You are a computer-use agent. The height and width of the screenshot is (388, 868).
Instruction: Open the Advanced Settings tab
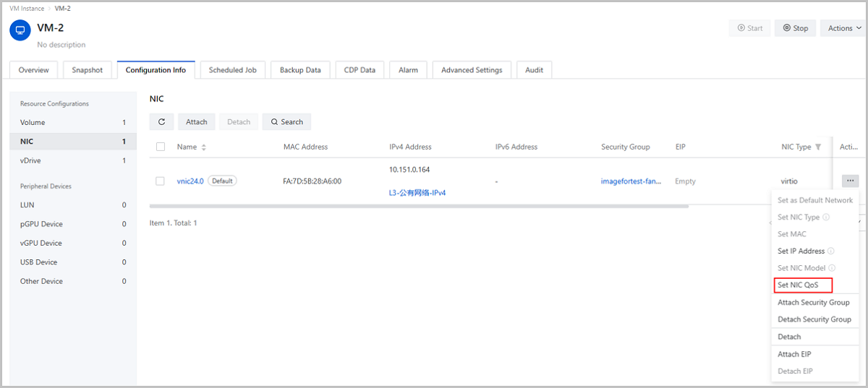coord(472,70)
